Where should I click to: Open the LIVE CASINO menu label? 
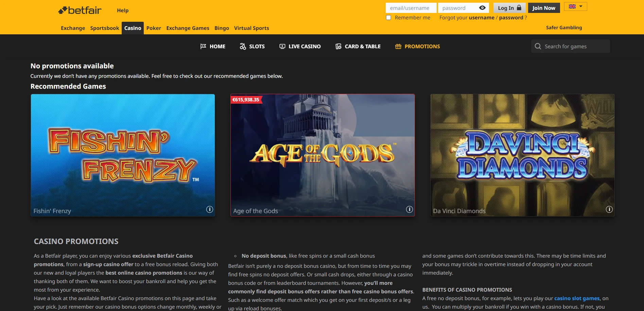304,47
